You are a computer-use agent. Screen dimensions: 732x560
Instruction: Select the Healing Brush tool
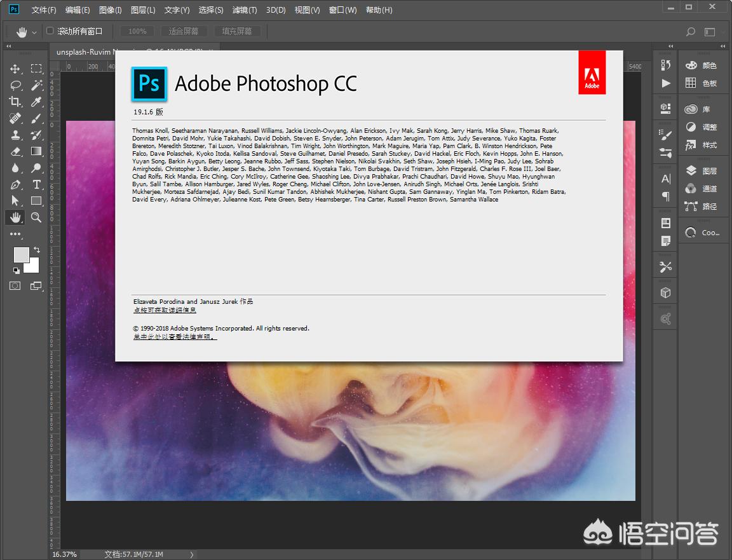pyautogui.click(x=15, y=119)
